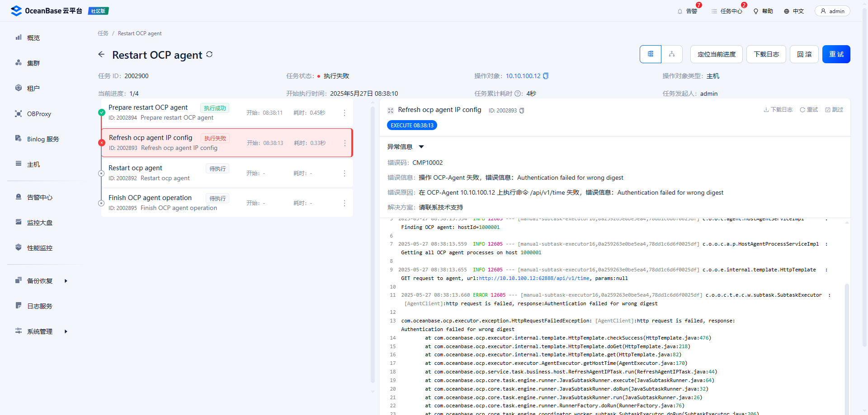The width and height of the screenshot is (868, 415).
Task: Select pending Restart ocp agent subtask
Action: pos(227,173)
